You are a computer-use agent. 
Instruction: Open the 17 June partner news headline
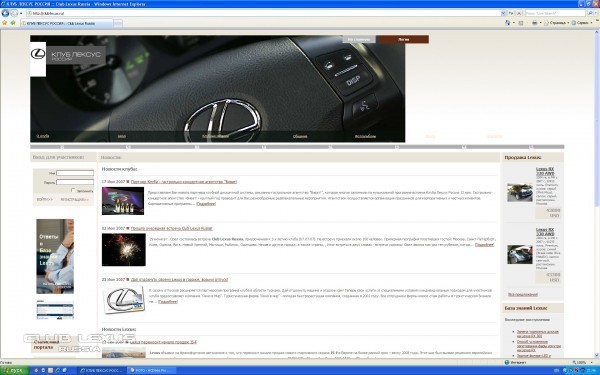[184, 182]
